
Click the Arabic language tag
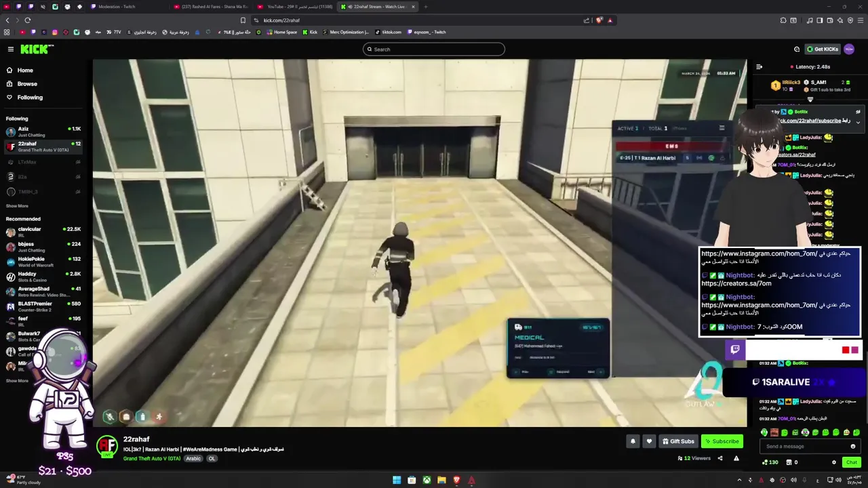click(193, 458)
